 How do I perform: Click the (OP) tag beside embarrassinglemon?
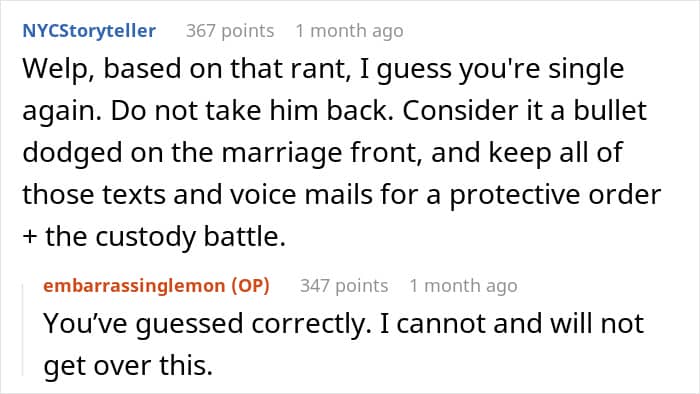point(250,286)
